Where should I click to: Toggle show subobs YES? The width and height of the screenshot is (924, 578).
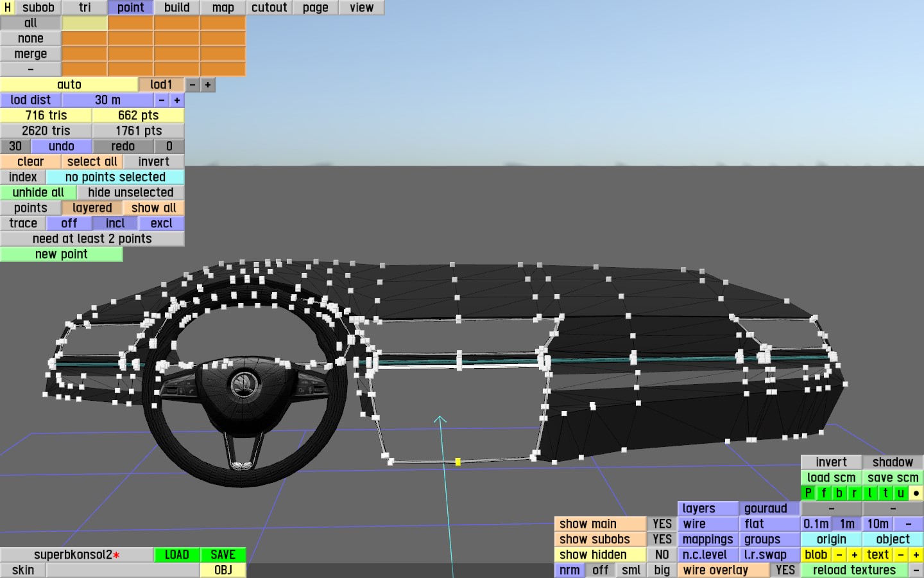tap(662, 539)
